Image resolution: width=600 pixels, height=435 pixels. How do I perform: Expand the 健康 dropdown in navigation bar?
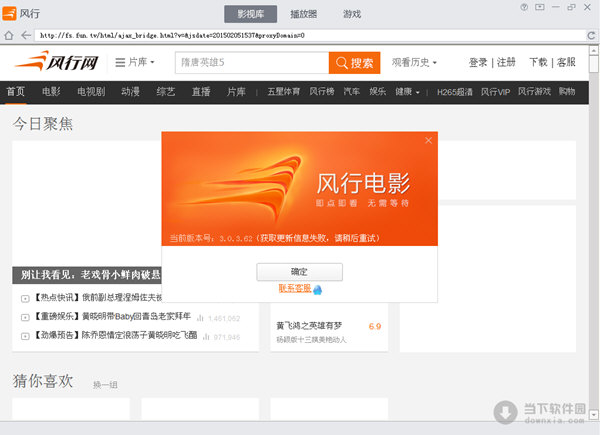[408, 92]
